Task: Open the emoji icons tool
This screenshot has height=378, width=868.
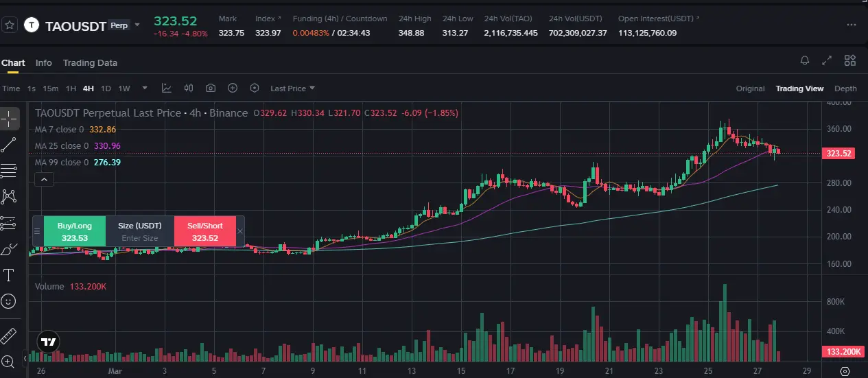Action: (x=9, y=301)
